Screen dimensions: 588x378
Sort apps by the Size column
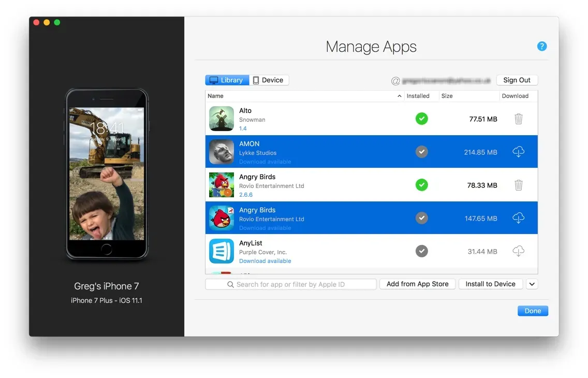[x=468, y=96]
